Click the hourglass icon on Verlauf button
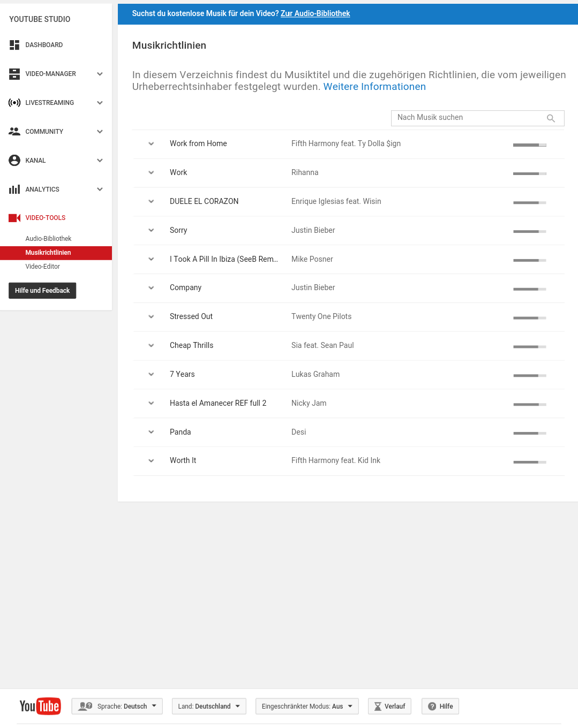This screenshot has width=578, height=728. [378, 707]
